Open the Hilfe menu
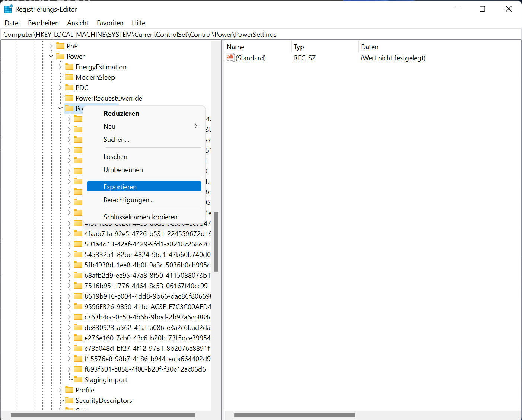Screen dimensions: 522x420 click(139, 23)
